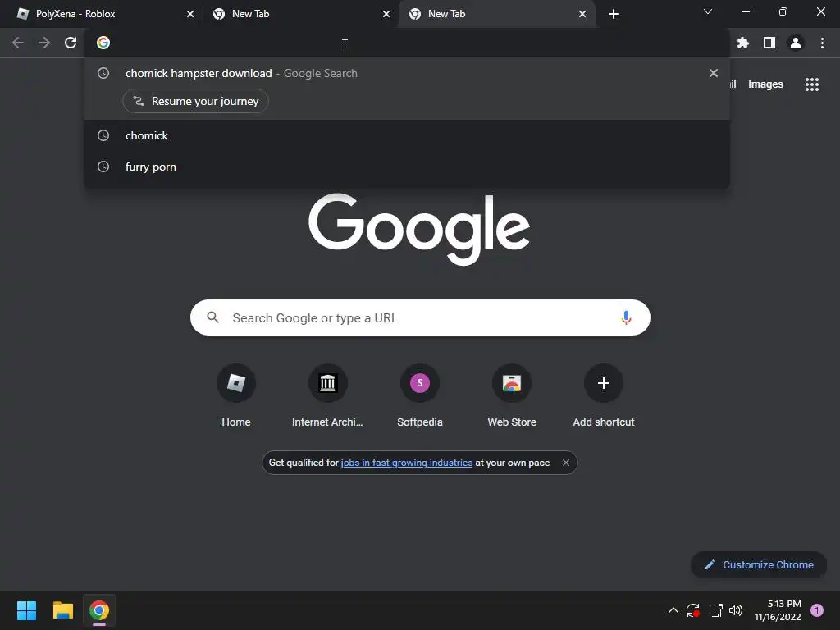Open the Google apps grid icon
The height and width of the screenshot is (630, 840).
tap(812, 84)
